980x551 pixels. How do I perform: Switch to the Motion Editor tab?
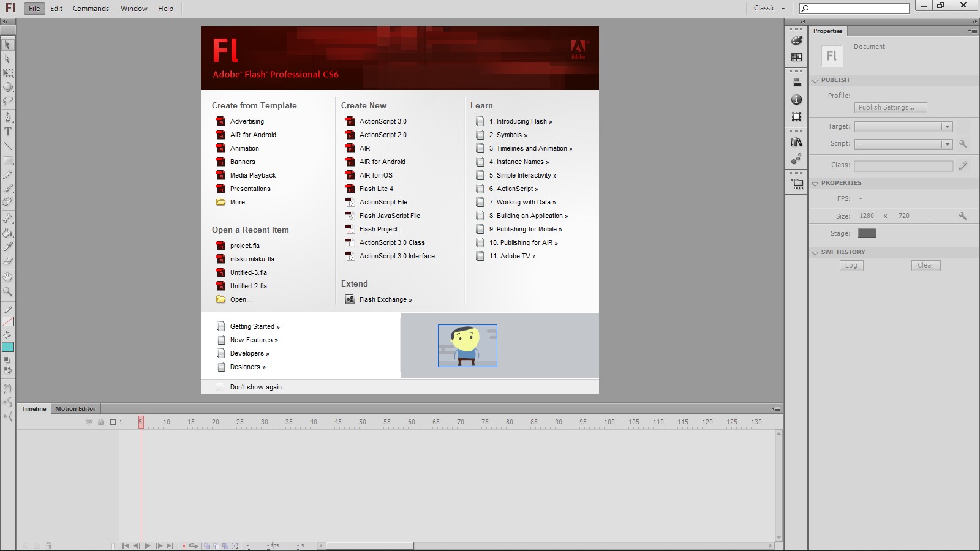pyautogui.click(x=75, y=408)
